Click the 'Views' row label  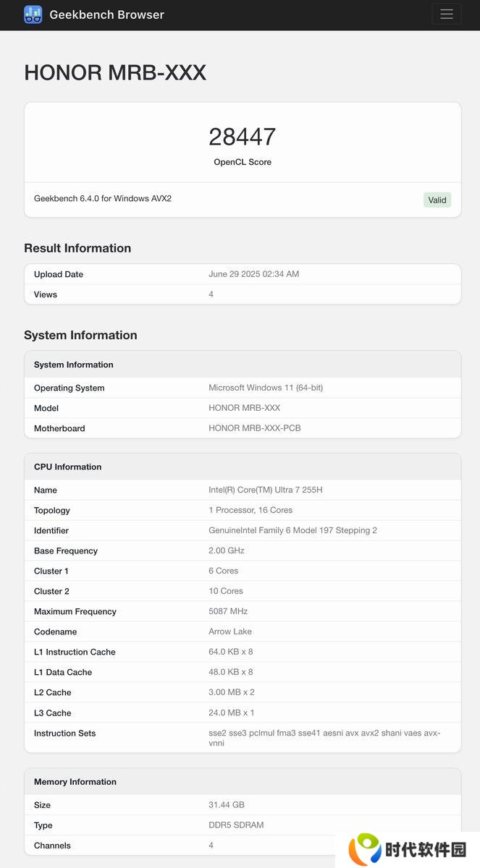coord(46,294)
